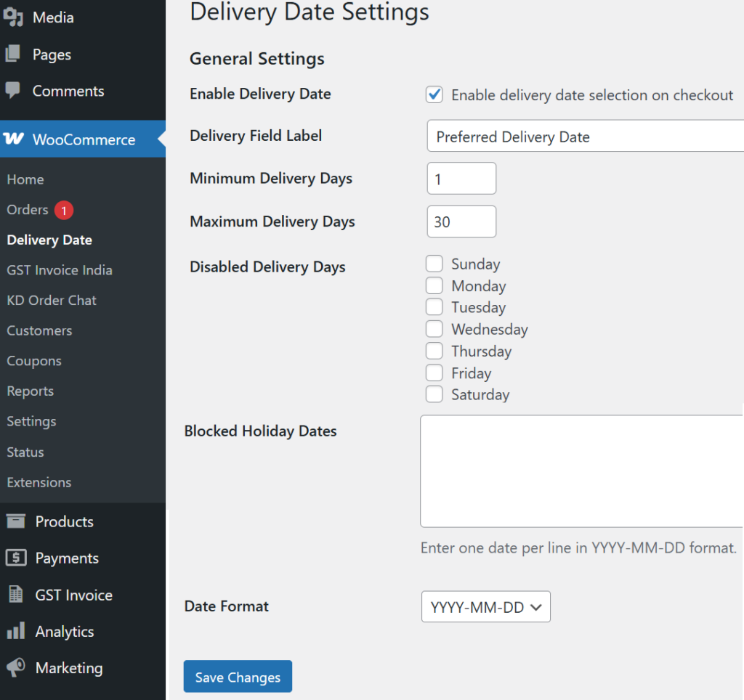Uncheck Enable delivery date selection checkbox

pyautogui.click(x=434, y=94)
